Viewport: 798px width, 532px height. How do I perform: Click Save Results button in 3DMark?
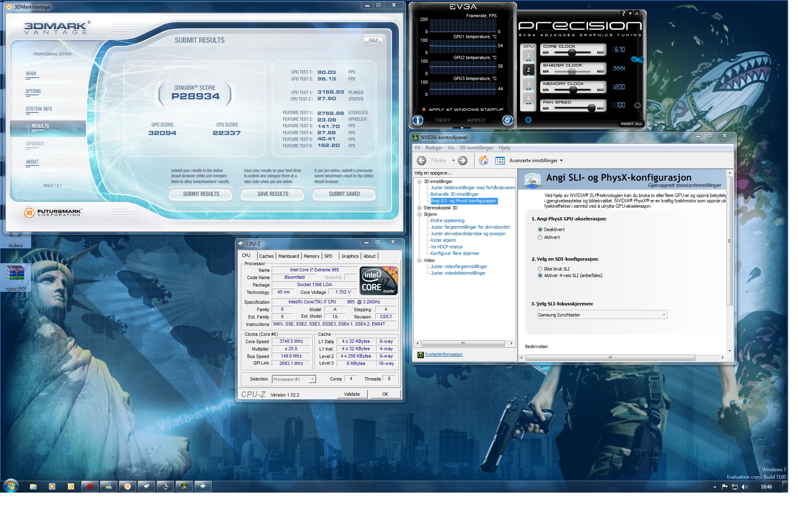[x=273, y=194]
